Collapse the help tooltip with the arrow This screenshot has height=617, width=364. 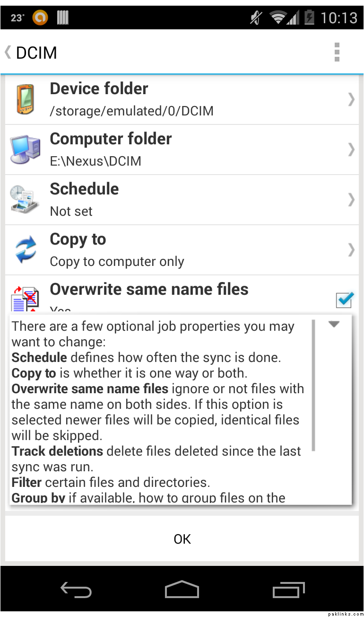click(x=334, y=325)
